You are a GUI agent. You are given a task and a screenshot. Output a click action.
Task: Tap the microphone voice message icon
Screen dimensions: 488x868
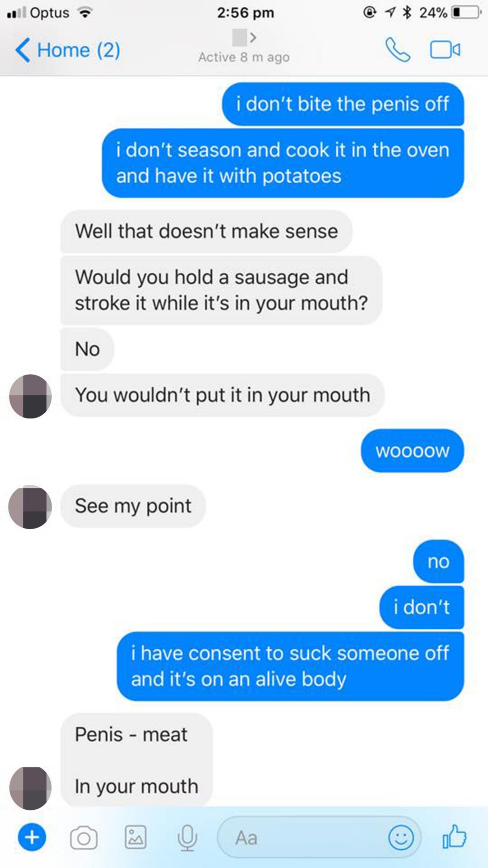(187, 837)
